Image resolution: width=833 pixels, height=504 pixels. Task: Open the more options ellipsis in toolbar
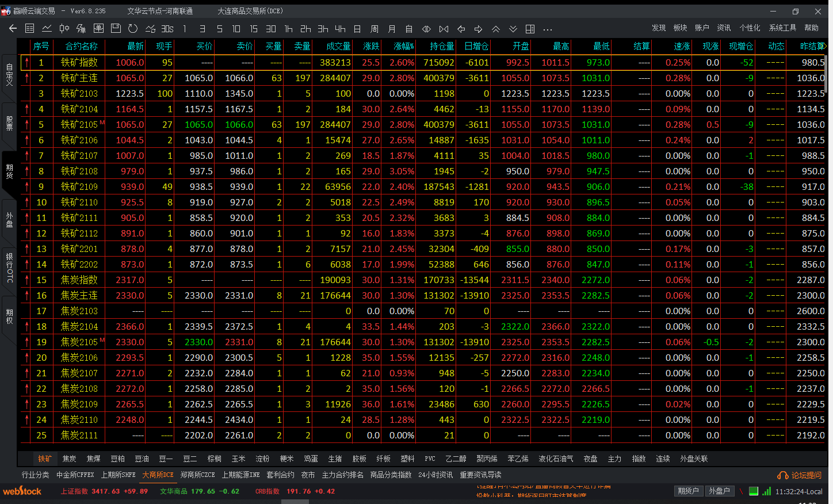pyautogui.click(x=547, y=28)
